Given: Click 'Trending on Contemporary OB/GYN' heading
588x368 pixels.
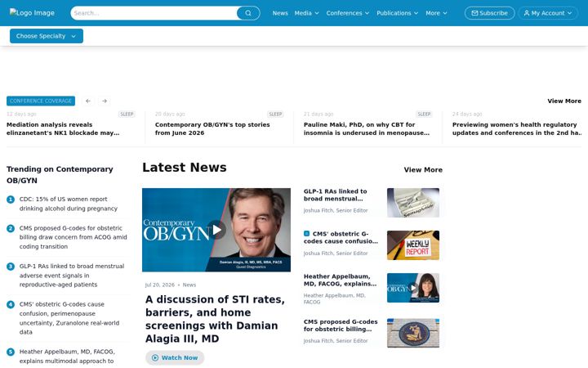Looking at the screenshot, I should [x=60, y=175].
